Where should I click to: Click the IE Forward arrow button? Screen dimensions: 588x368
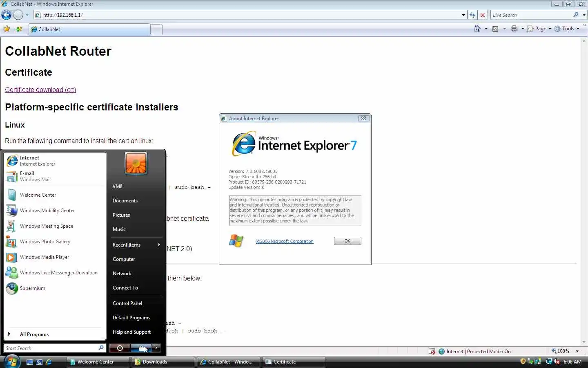(18, 15)
